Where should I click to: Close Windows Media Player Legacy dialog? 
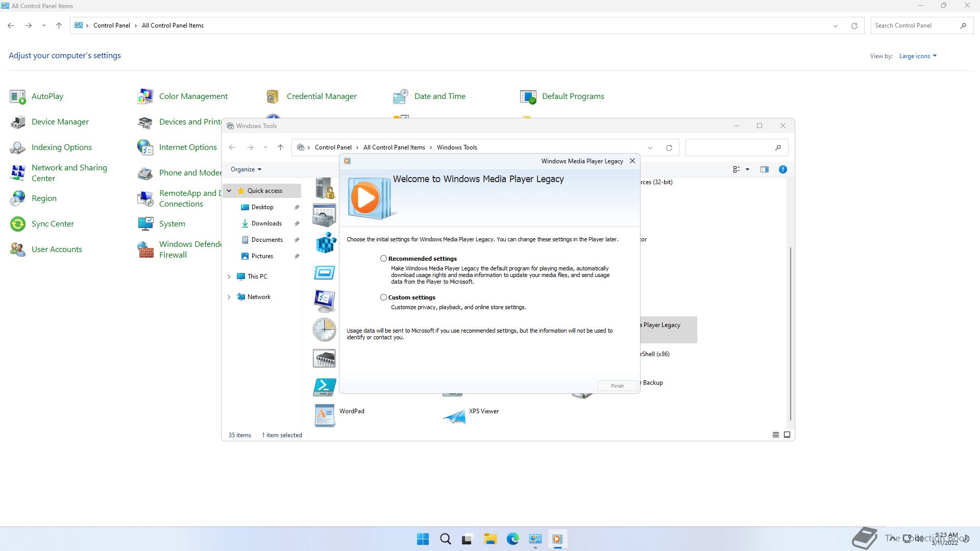pyautogui.click(x=632, y=161)
